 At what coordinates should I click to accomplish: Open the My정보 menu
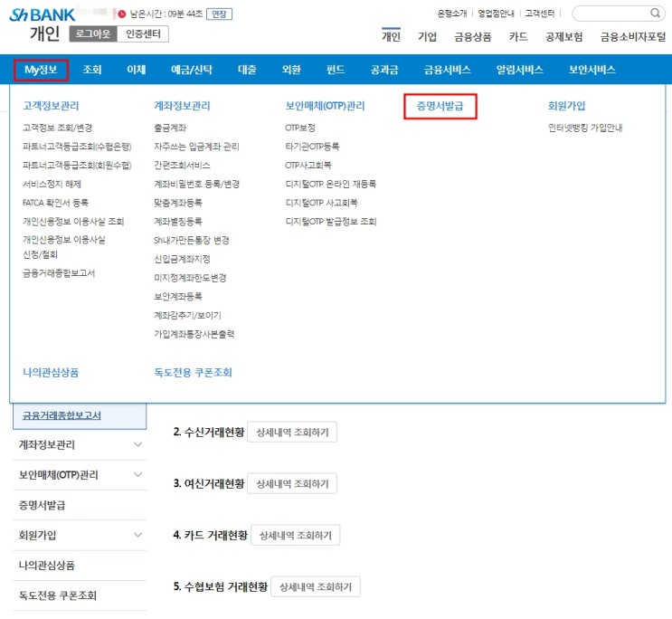point(41,70)
